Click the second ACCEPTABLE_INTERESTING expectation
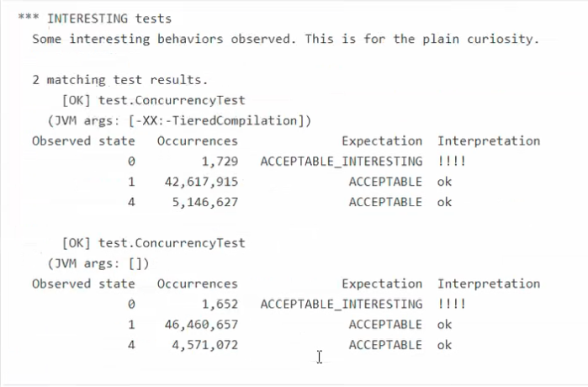 (342, 304)
